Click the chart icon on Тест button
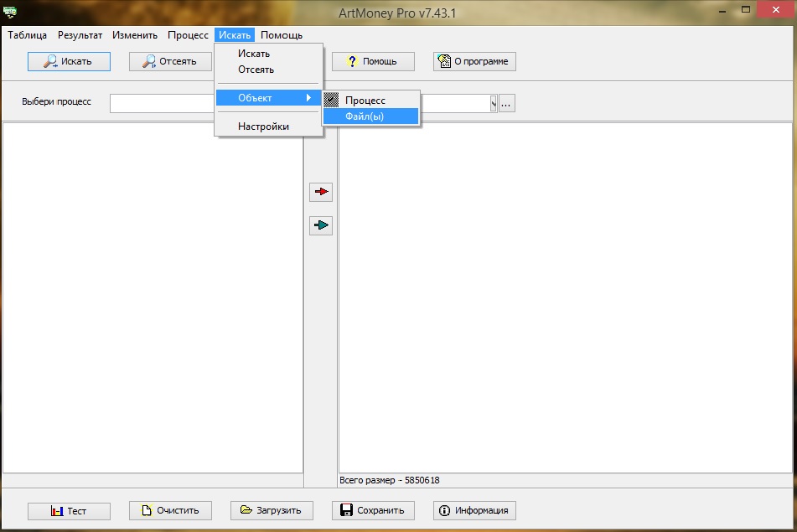The width and height of the screenshot is (797, 532). [x=57, y=511]
